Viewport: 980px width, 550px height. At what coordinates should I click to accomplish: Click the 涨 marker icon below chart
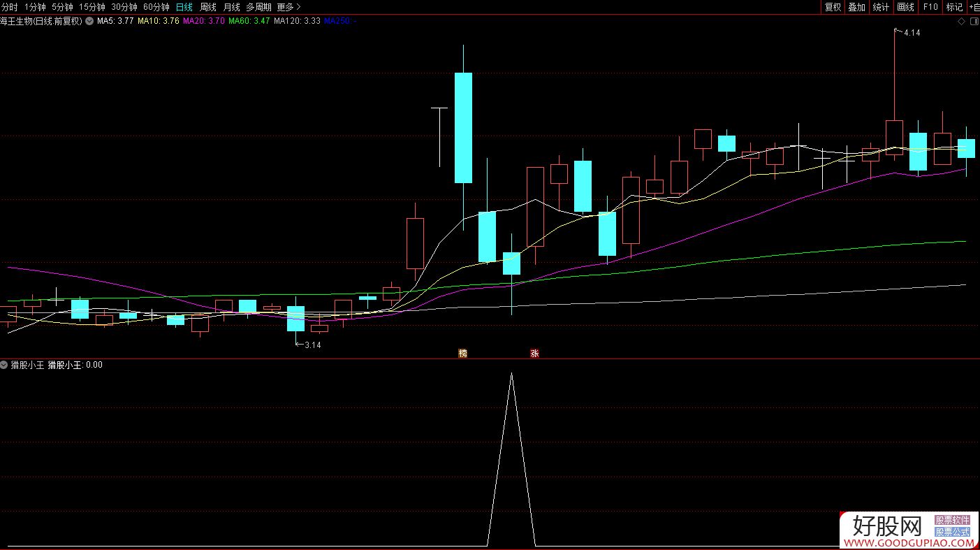tap(534, 354)
